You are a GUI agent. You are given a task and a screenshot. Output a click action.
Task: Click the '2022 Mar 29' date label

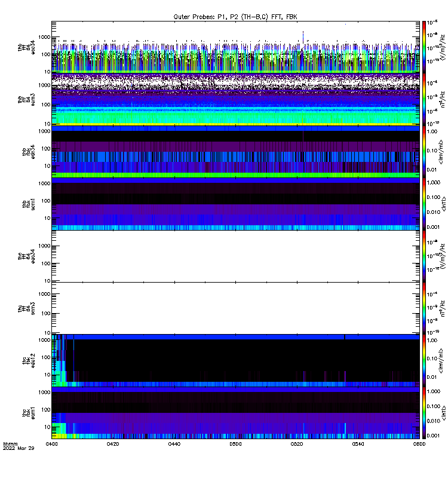(x=19, y=448)
